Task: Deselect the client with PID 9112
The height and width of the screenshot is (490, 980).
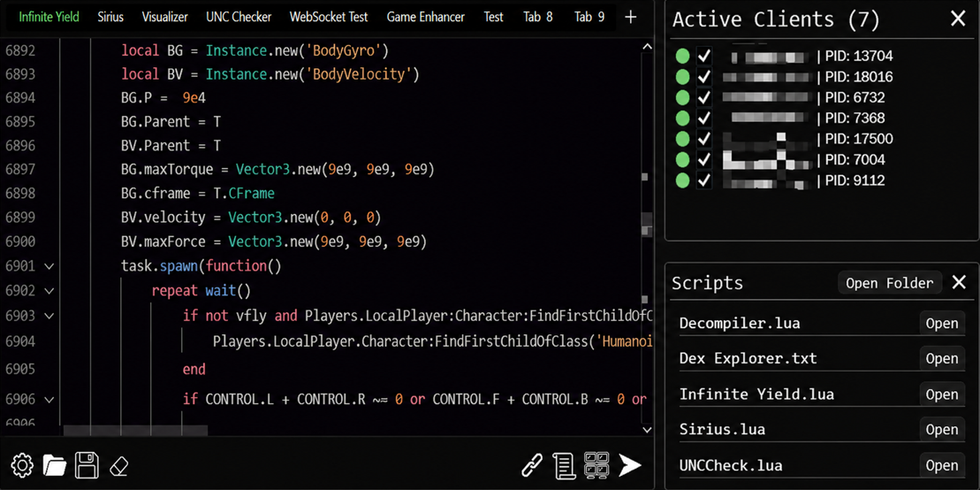Action: tap(704, 180)
